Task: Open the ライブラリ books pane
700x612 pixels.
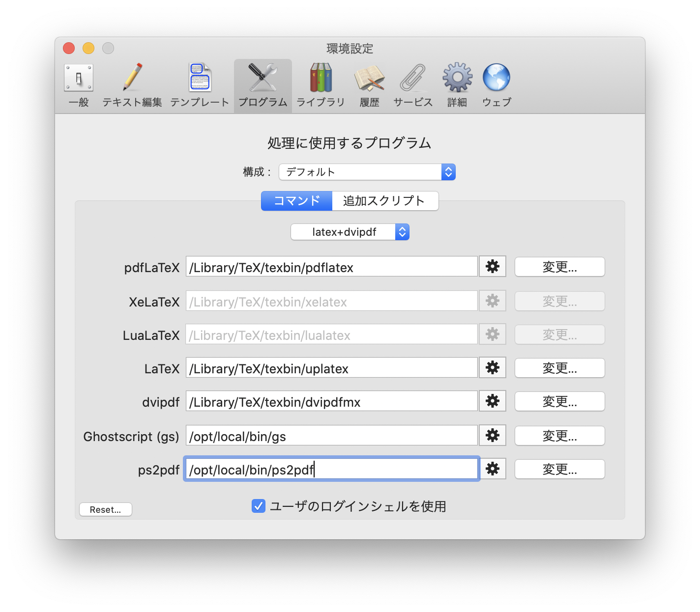Action: [x=321, y=85]
